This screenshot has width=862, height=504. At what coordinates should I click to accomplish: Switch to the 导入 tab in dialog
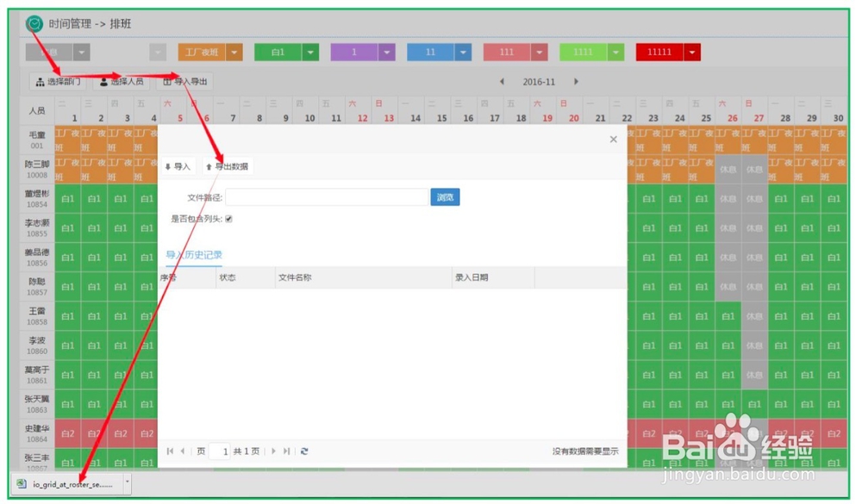[x=178, y=166]
